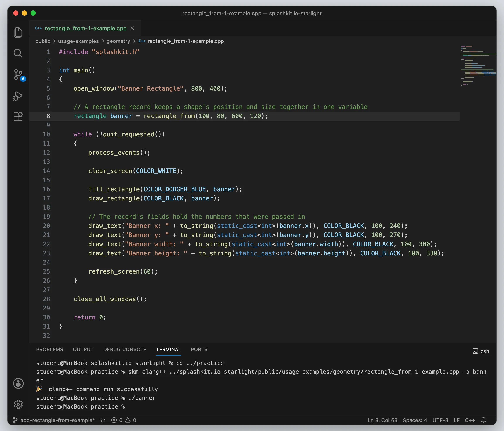
Task: Change end of line sequence LF
Action: click(x=456, y=420)
